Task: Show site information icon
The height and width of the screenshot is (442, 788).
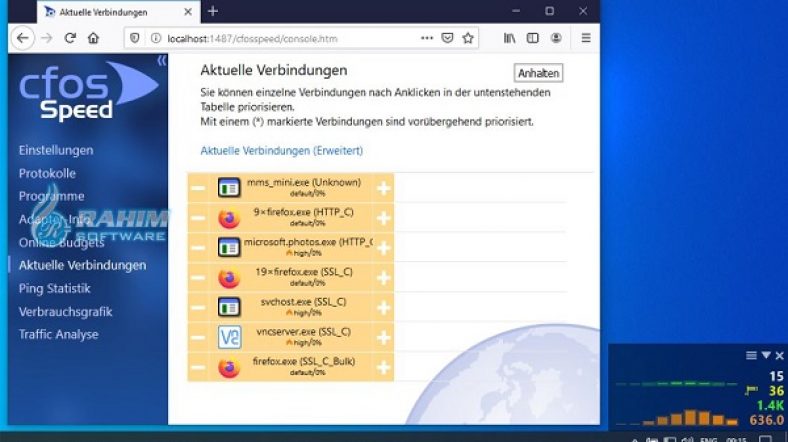Action: coord(156,38)
